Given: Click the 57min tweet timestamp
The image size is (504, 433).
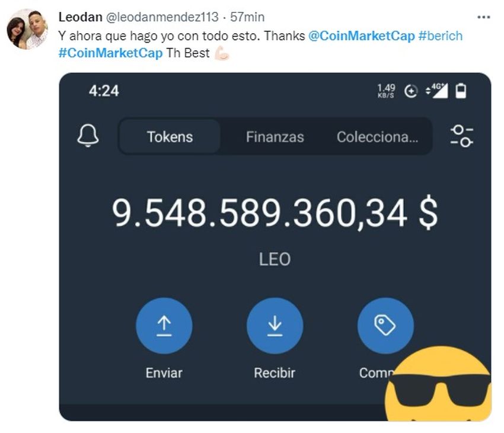Looking at the screenshot, I should point(247,17).
